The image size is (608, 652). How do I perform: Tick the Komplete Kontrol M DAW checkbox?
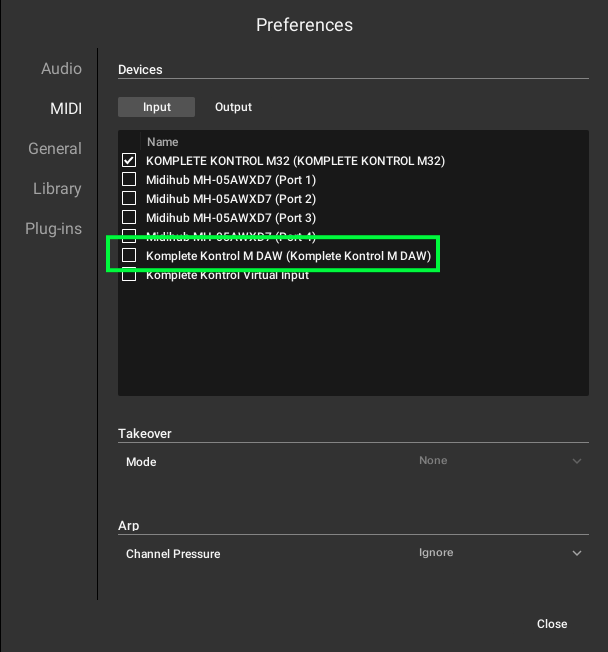coord(129,255)
